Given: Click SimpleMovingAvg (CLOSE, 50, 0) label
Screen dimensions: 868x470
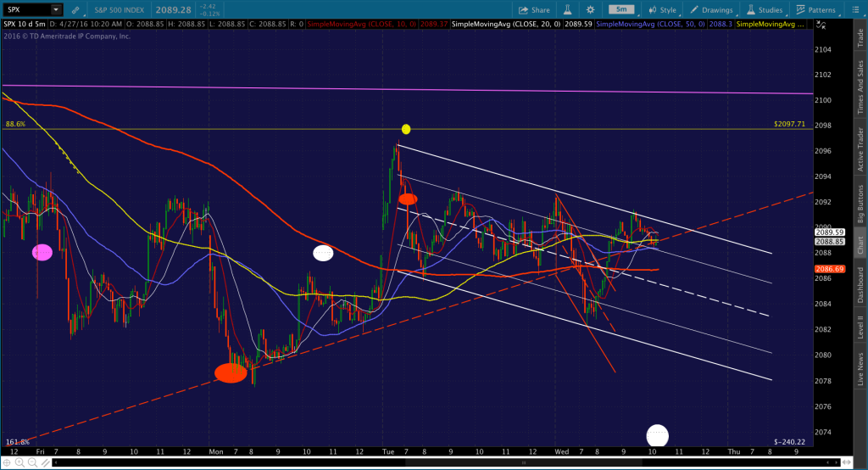Looking at the screenshot, I should 650,25.
